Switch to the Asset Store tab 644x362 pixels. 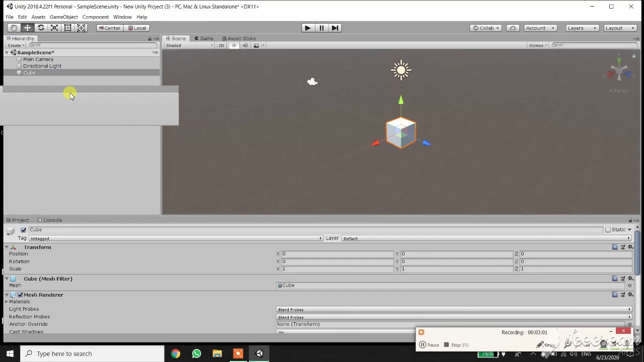click(238, 38)
